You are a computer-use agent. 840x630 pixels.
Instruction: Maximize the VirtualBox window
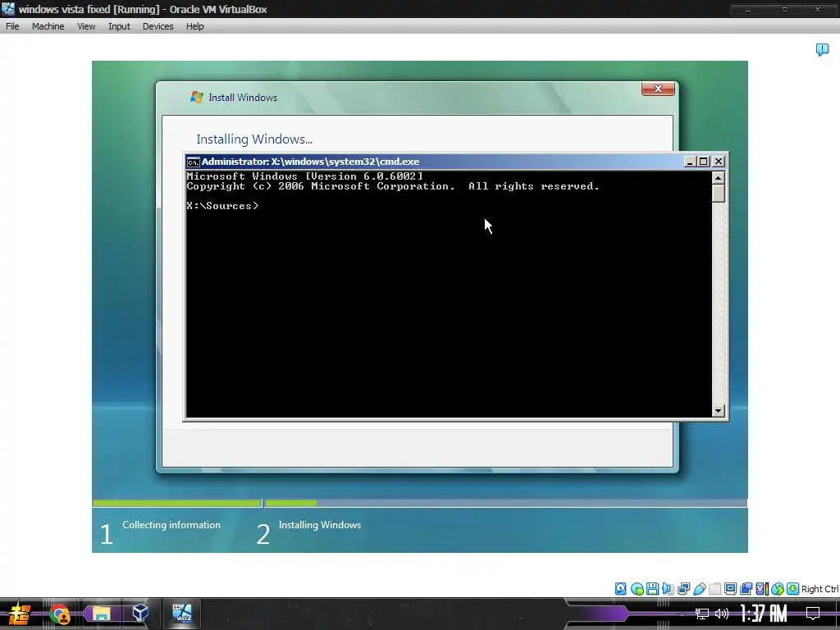tap(785, 9)
